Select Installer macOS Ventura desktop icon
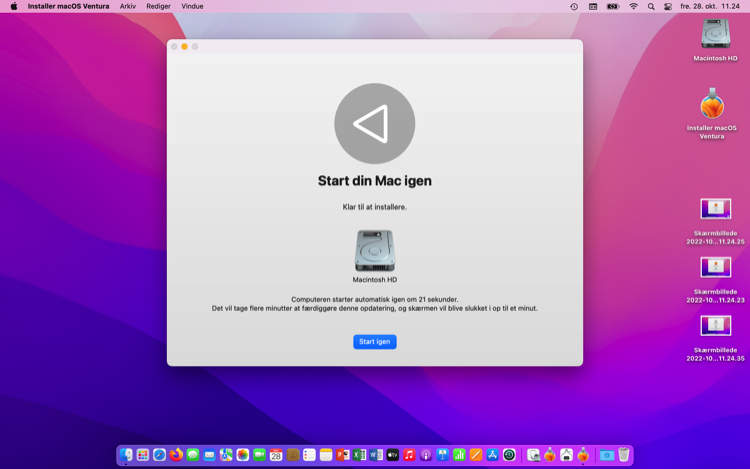Viewport: 750px width, 469px height. point(712,105)
